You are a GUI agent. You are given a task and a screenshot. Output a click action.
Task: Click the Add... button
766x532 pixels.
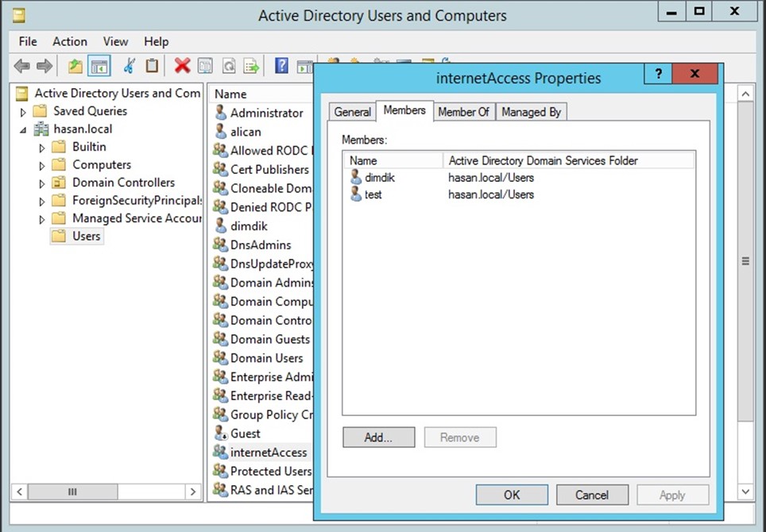(378, 438)
